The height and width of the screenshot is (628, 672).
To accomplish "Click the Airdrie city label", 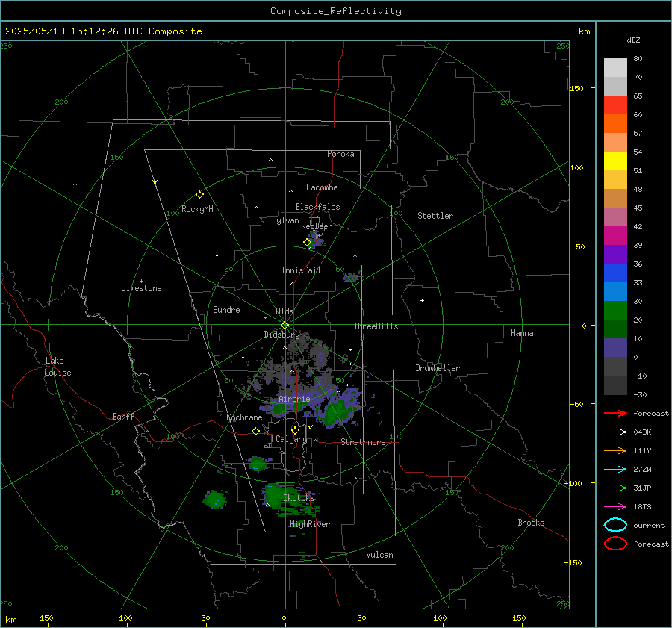I will [294, 399].
